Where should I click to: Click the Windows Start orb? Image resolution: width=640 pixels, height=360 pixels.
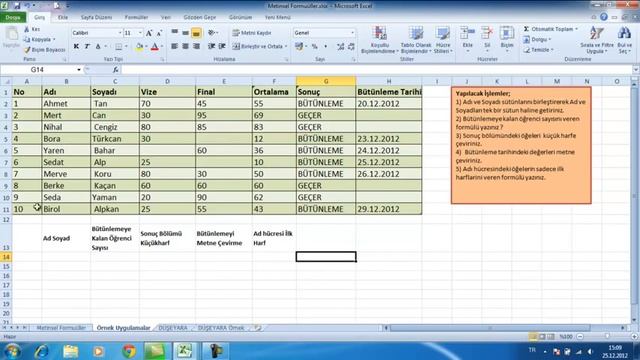(13, 351)
